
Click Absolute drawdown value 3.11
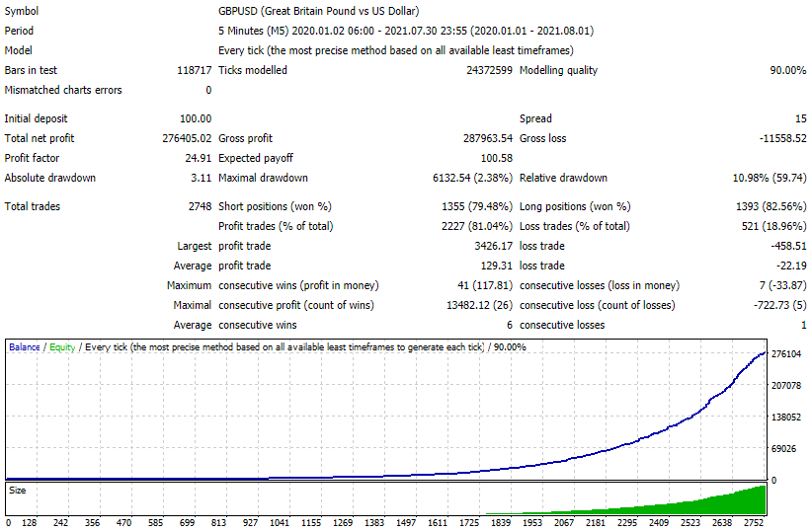click(201, 178)
